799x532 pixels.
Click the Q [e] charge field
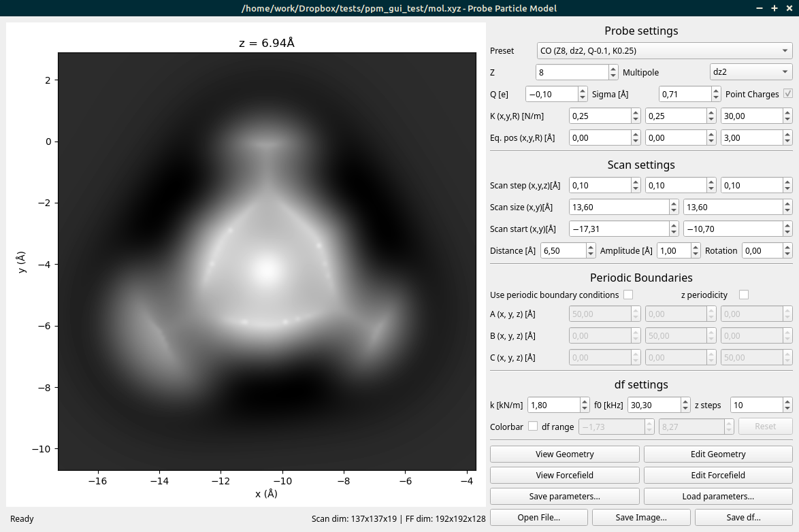tap(551, 94)
